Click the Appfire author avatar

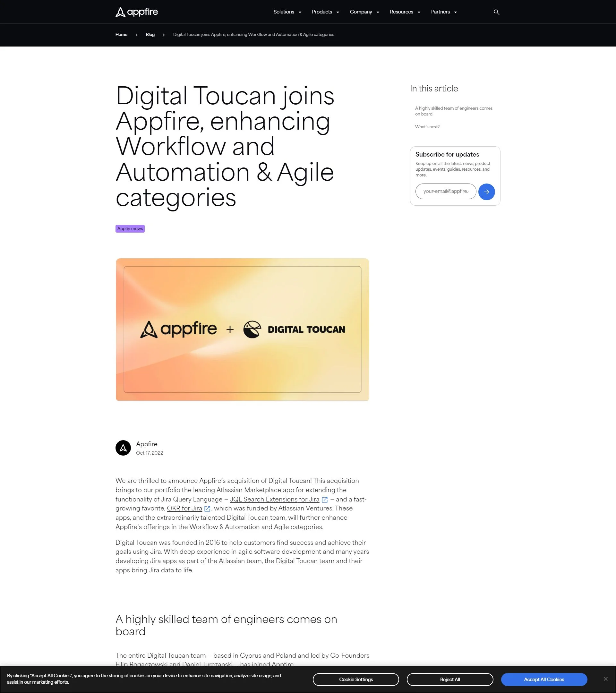point(123,448)
